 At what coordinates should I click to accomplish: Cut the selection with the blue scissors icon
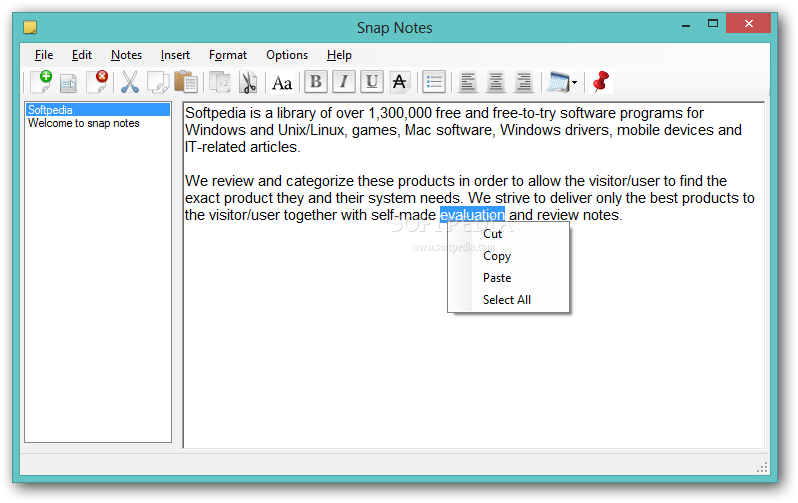[130, 82]
